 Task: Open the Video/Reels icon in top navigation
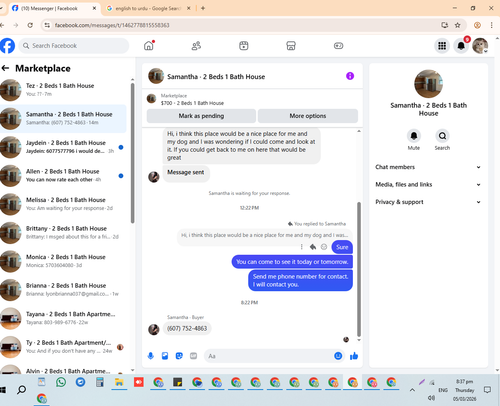click(x=244, y=46)
